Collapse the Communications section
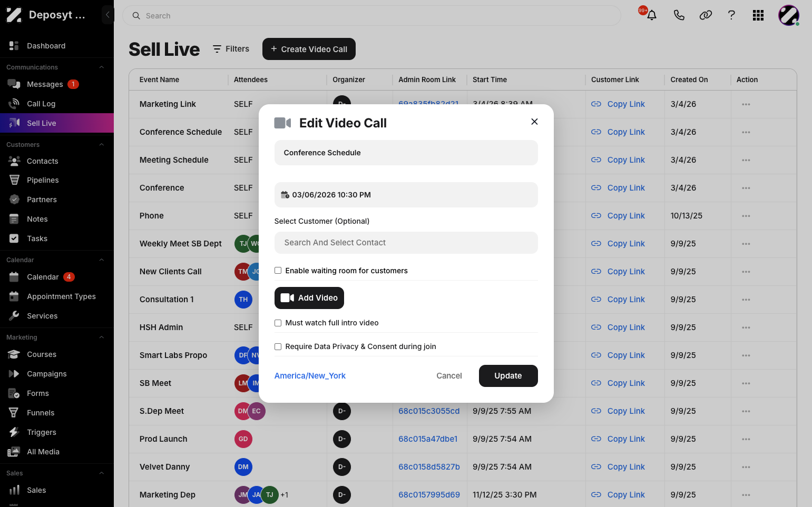812x507 pixels. click(x=102, y=67)
